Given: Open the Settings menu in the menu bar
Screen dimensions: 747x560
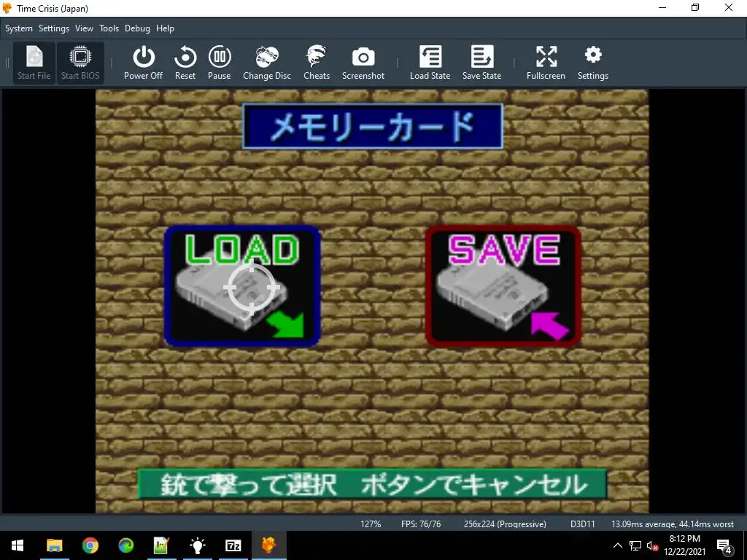Looking at the screenshot, I should coord(54,28).
